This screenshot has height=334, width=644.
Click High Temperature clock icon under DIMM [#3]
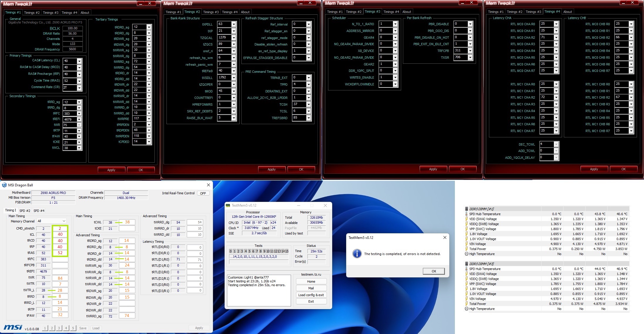pyautogui.click(x=467, y=309)
